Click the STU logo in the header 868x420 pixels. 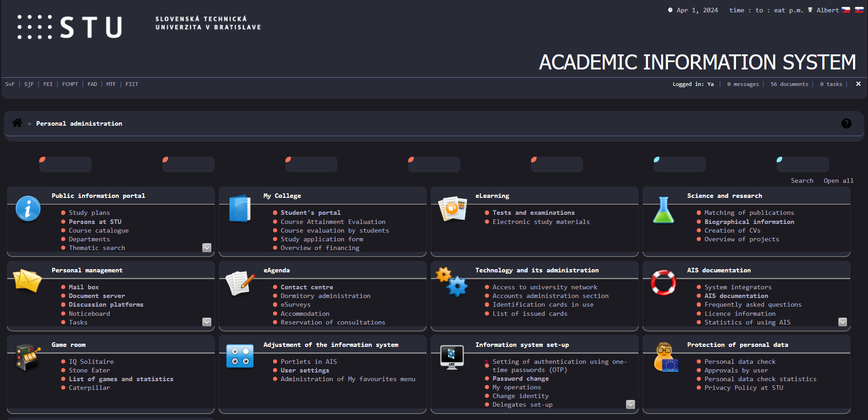(70, 27)
